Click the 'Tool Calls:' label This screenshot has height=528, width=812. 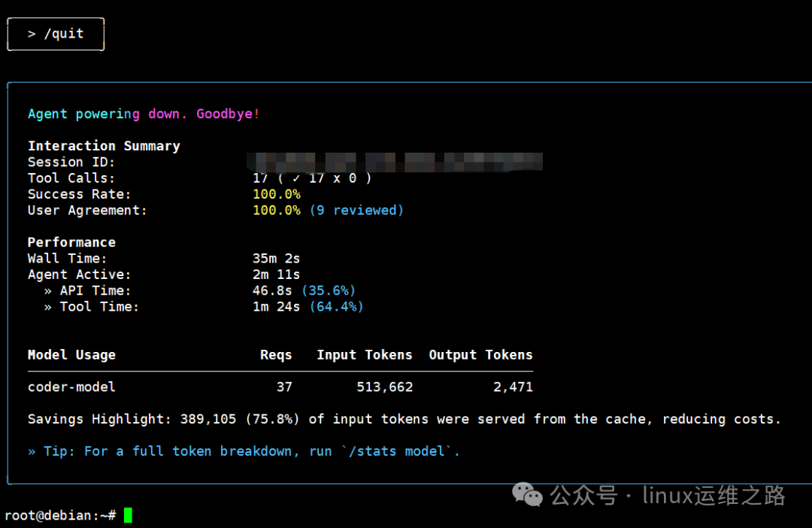click(71, 178)
